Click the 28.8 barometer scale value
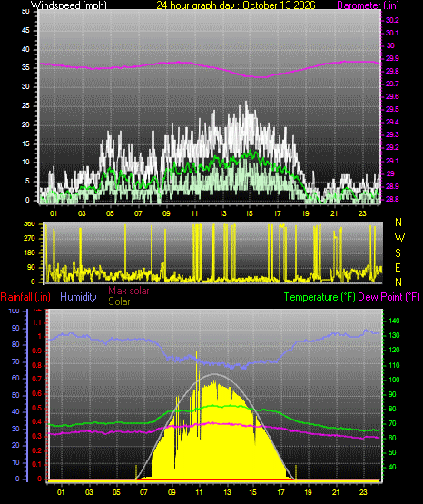This screenshot has width=423, height=504. coord(392,199)
